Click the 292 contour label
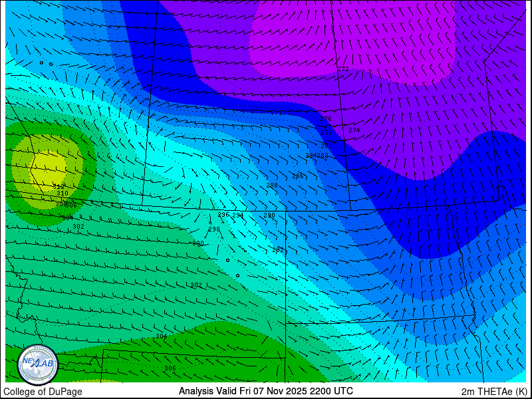The image size is (532, 399). [277, 250]
